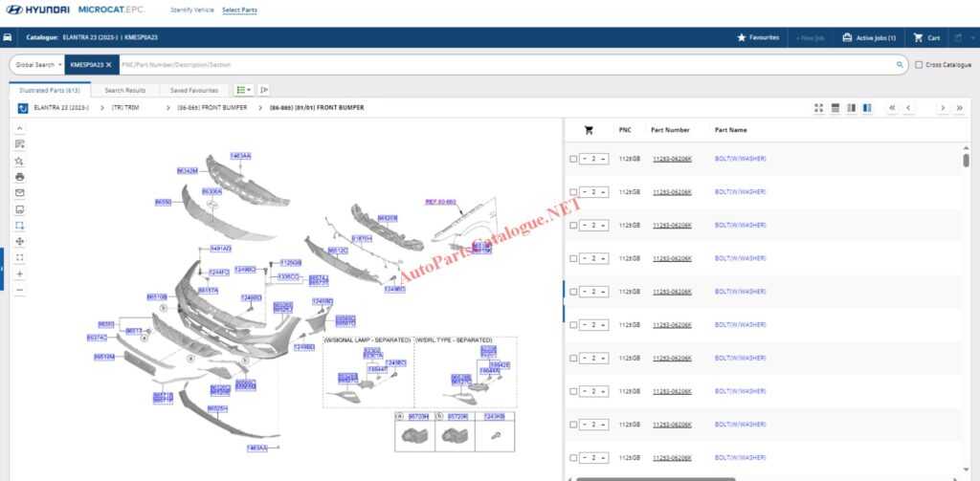Open the Global Search dropdown
The image size is (980, 481).
pyautogui.click(x=39, y=65)
